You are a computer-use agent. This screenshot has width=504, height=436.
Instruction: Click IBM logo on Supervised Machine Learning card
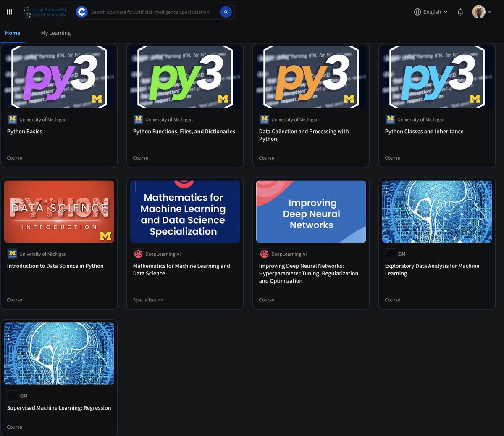point(12,396)
